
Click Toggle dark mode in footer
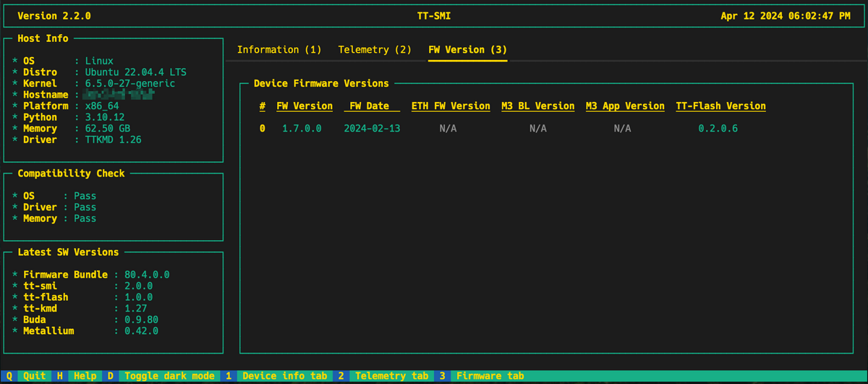pyautogui.click(x=169, y=376)
